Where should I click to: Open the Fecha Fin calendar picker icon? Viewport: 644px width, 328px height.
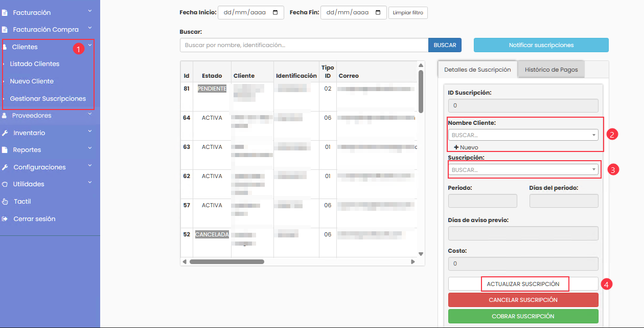pyautogui.click(x=378, y=12)
